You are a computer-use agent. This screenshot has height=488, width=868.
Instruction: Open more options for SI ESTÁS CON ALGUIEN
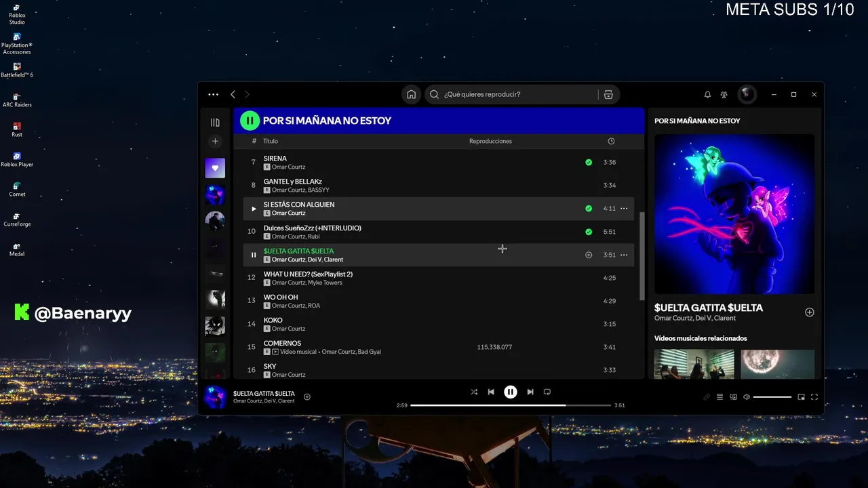pos(624,209)
